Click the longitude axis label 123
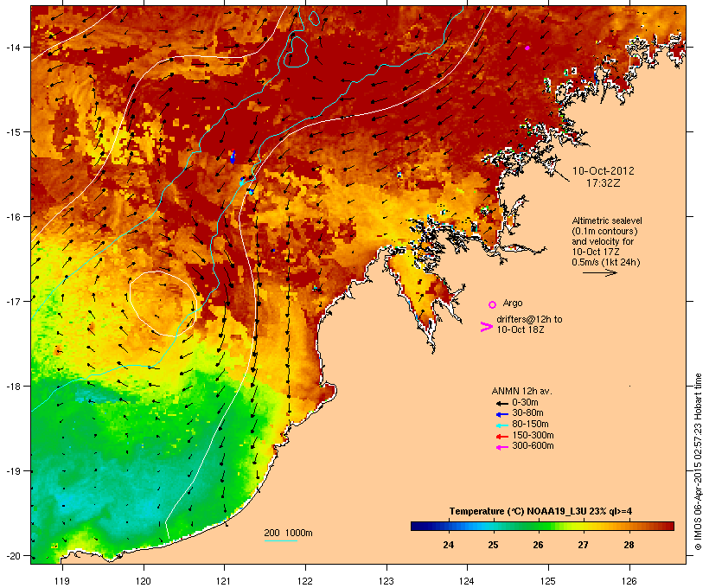 [x=386, y=581]
